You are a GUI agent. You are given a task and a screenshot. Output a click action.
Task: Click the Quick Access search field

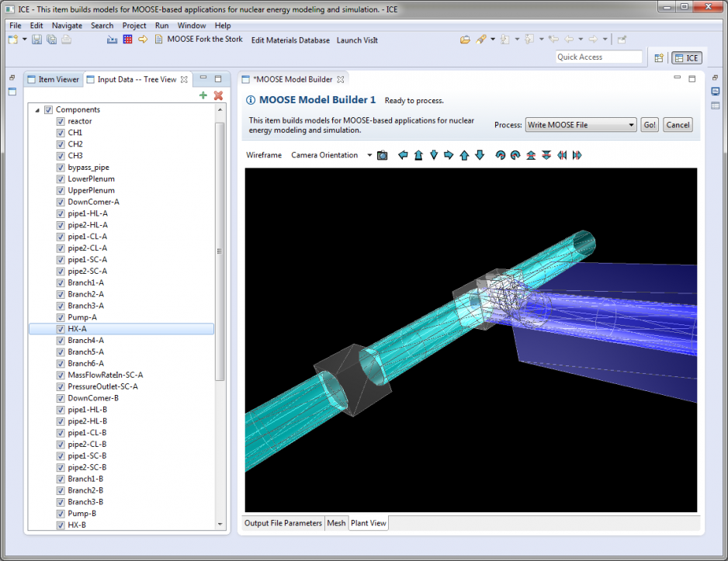pyautogui.click(x=598, y=57)
